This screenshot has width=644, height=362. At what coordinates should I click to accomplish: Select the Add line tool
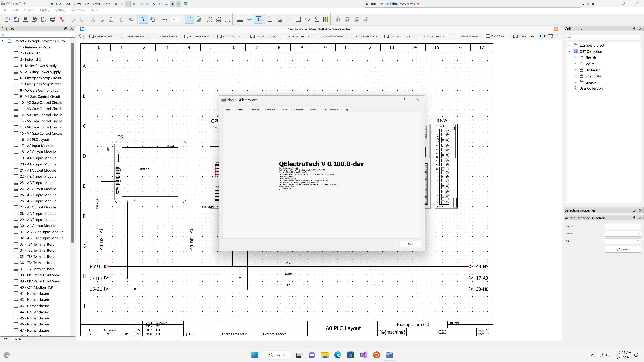(x=289, y=19)
